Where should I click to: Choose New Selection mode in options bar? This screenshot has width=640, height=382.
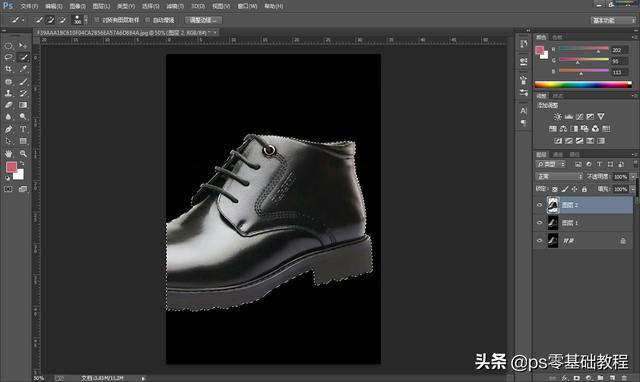tap(39, 20)
